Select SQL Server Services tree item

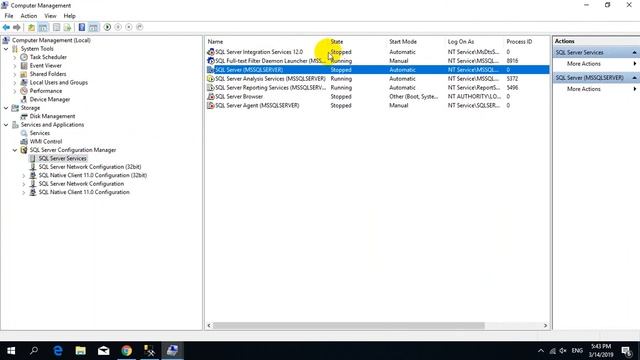click(62, 158)
